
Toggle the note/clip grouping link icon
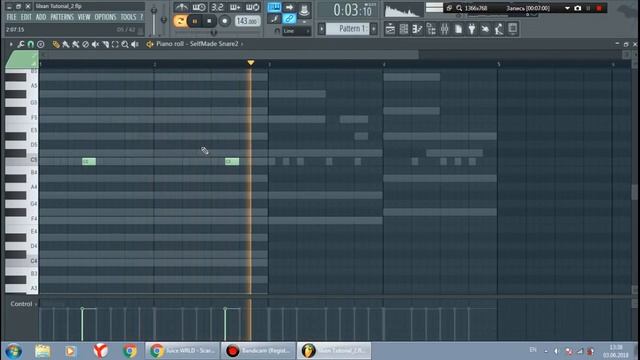click(x=289, y=18)
